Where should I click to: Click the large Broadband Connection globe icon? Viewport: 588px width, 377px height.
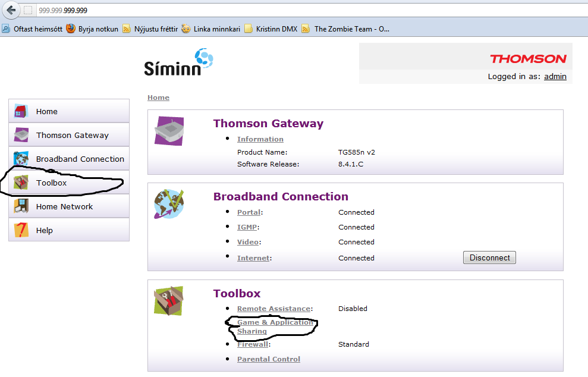pos(169,204)
